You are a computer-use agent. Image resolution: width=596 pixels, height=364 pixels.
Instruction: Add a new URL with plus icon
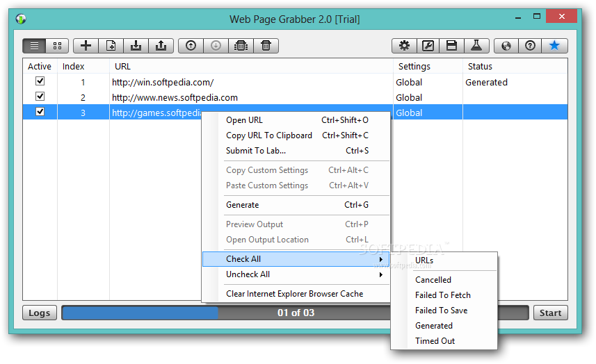point(86,46)
